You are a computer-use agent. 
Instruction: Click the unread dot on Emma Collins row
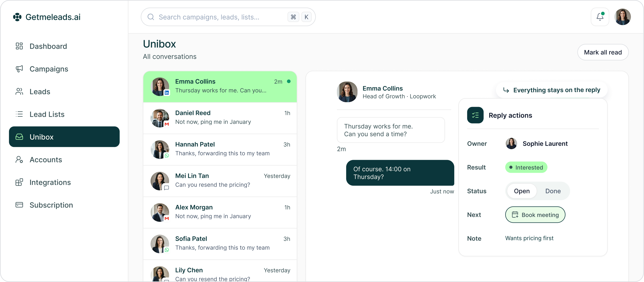[x=289, y=81]
